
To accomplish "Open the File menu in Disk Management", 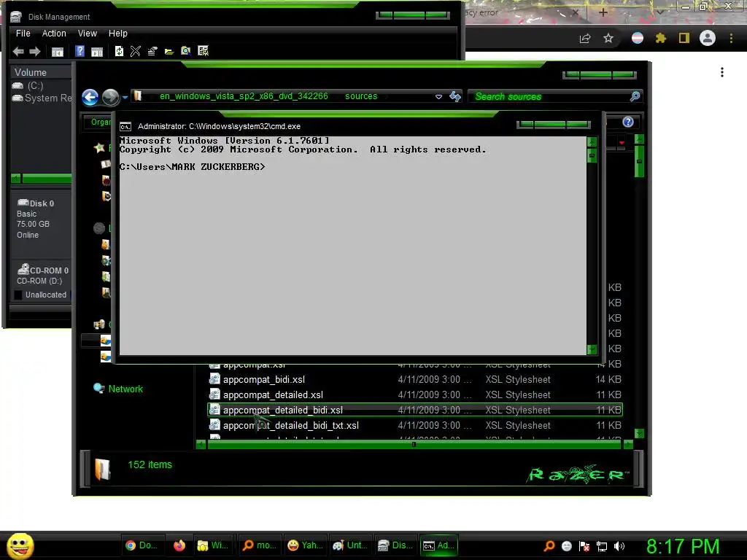I will pyautogui.click(x=23, y=34).
